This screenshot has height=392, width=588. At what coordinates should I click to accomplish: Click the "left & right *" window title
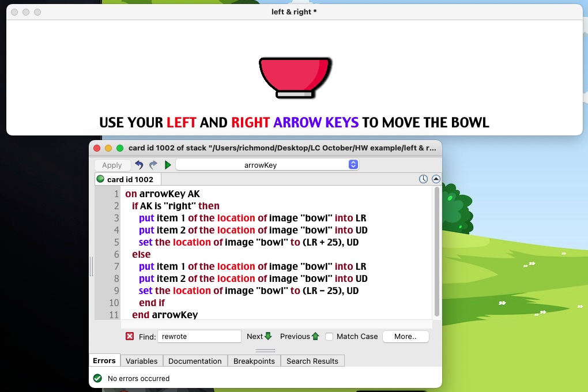[x=294, y=12]
